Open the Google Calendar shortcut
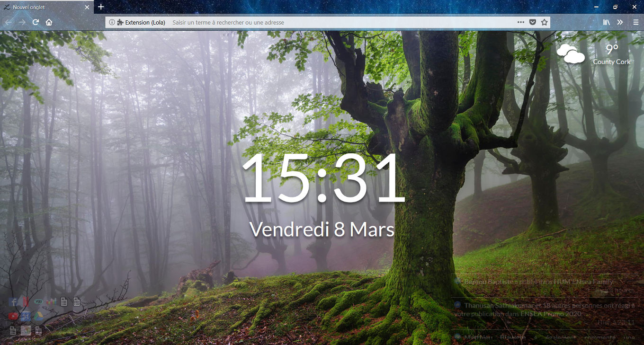The image size is (644, 345). [x=26, y=316]
